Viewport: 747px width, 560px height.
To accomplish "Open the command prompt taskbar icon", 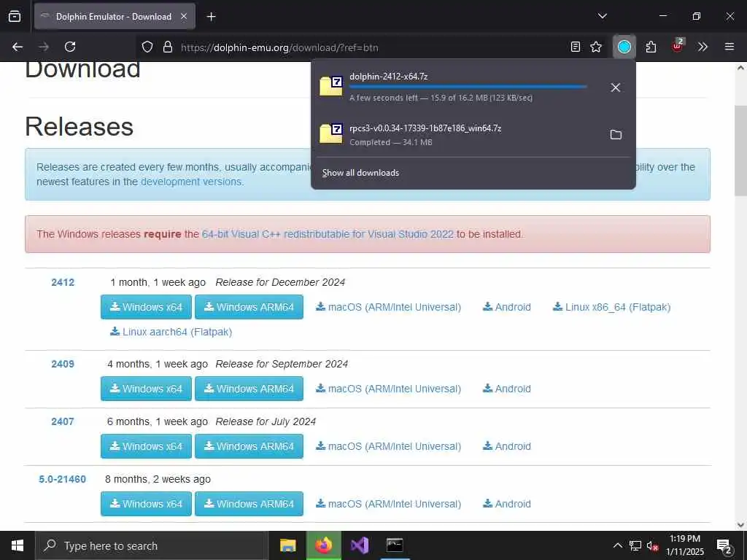I will [395, 545].
